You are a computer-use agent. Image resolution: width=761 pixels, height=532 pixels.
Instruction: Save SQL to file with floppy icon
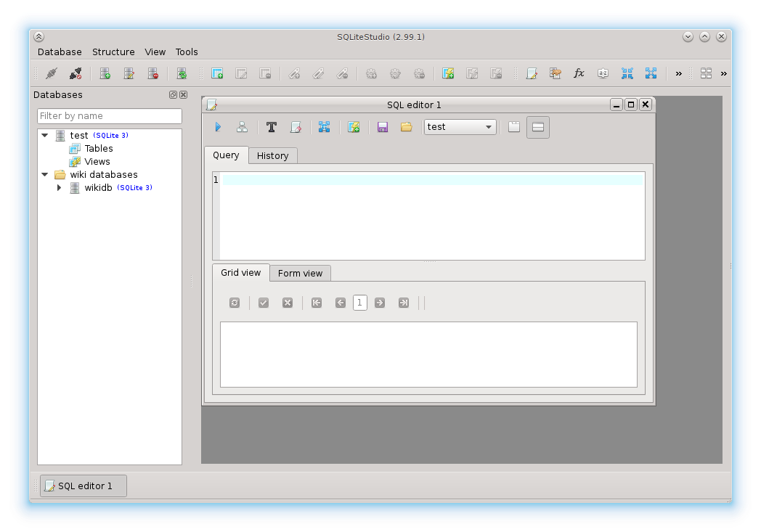[383, 127]
